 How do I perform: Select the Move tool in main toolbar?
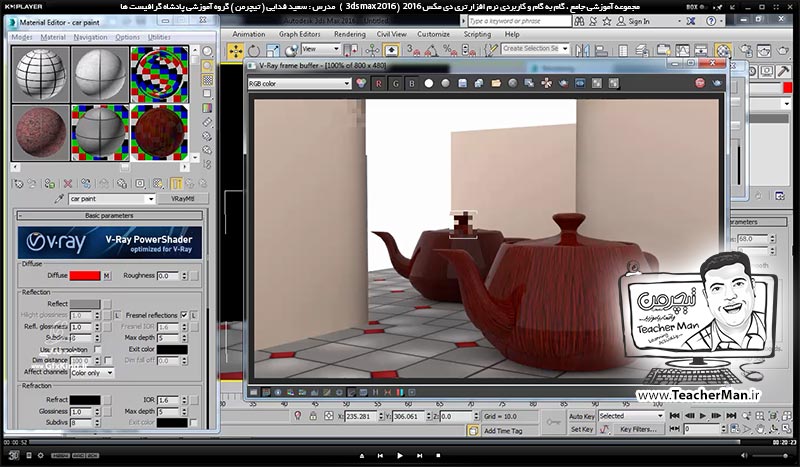pyautogui.click(x=236, y=51)
